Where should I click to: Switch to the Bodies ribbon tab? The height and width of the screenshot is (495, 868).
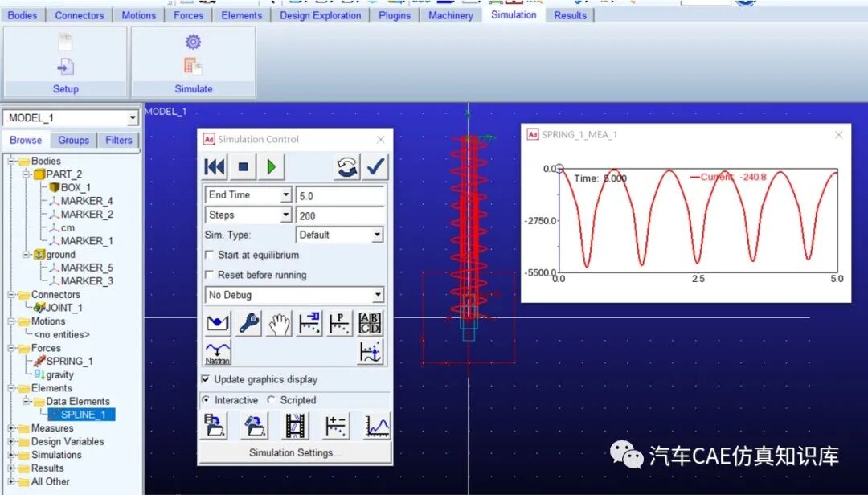coord(23,15)
